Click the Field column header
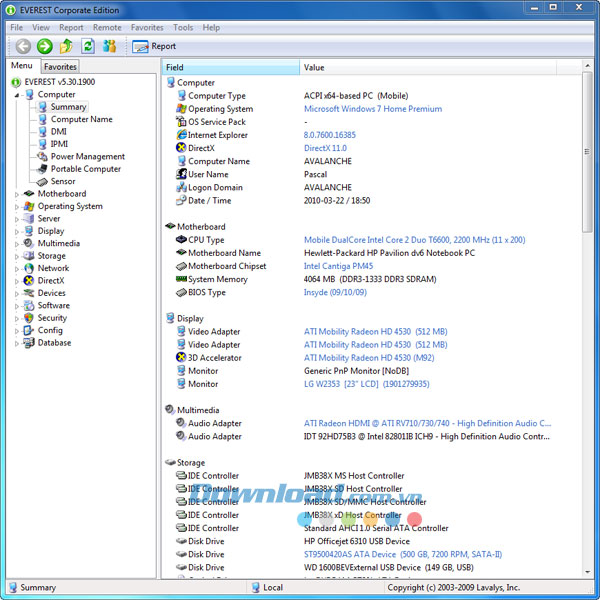 pyautogui.click(x=231, y=67)
